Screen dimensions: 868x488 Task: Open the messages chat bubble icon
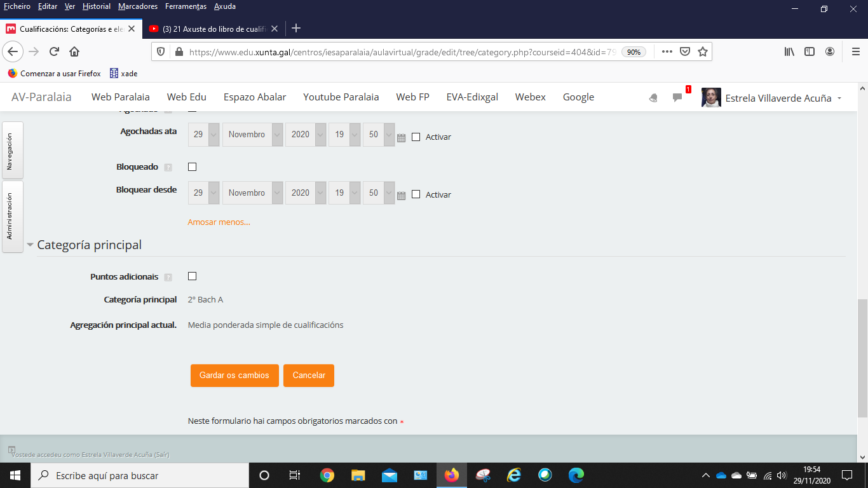tap(677, 98)
